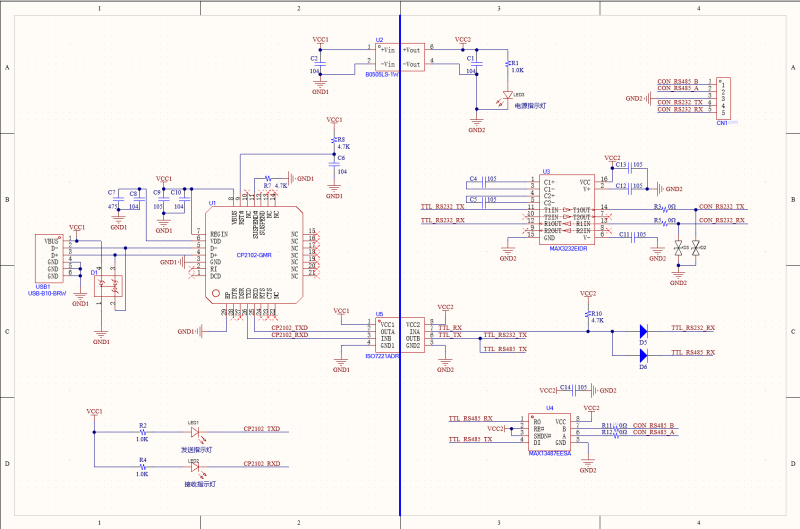Viewport: 800px width, 529px height.
Task: Select diode D5 on the RS232 RX line
Action: coord(643,330)
